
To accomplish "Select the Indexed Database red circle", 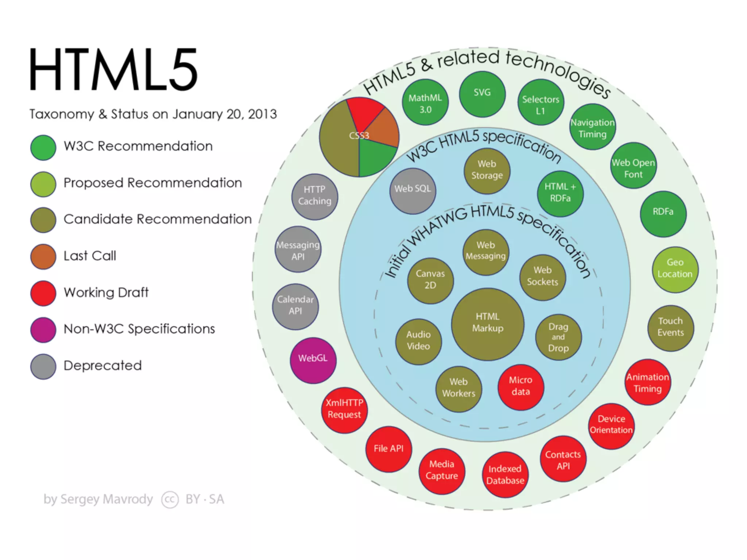I will point(505,475).
